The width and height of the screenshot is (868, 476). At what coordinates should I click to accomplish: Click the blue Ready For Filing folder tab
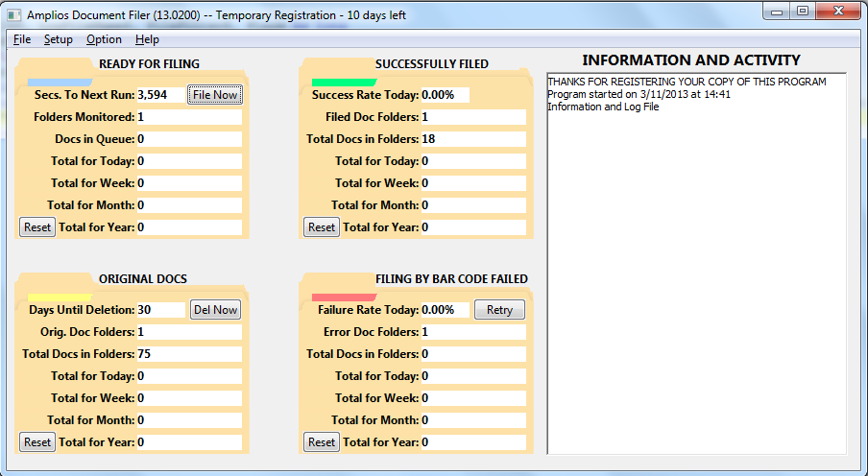[60, 82]
